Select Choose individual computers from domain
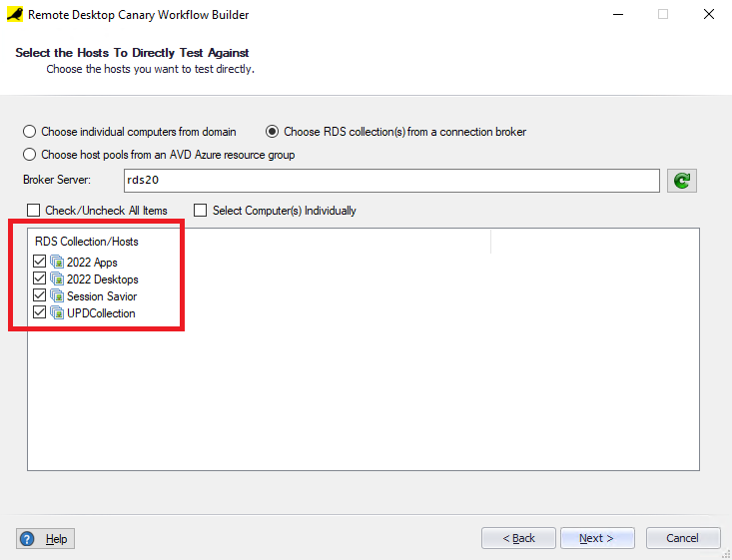Image resolution: width=732 pixels, height=560 pixels. (x=29, y=132)
